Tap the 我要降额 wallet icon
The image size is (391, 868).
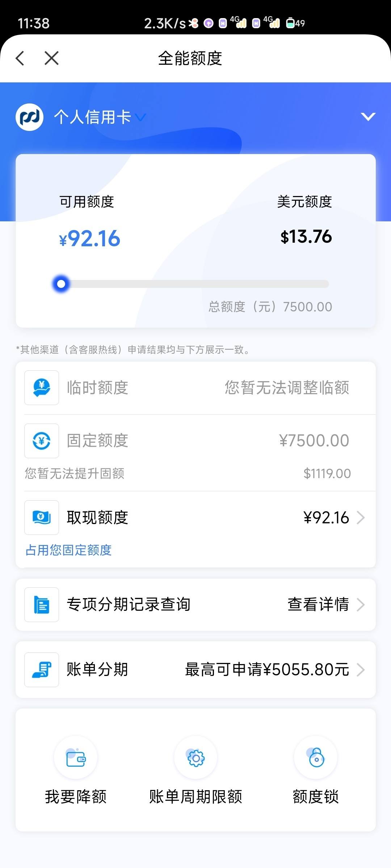click(76, 757)
